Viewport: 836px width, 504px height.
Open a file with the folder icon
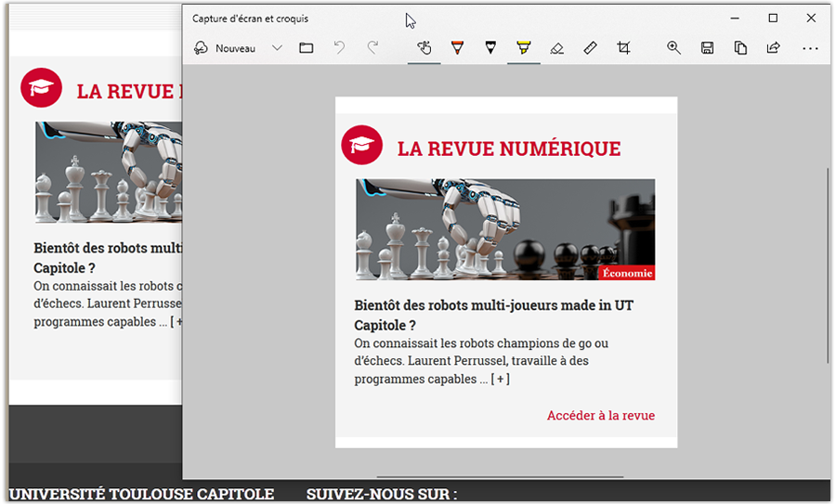pos(306,48)
